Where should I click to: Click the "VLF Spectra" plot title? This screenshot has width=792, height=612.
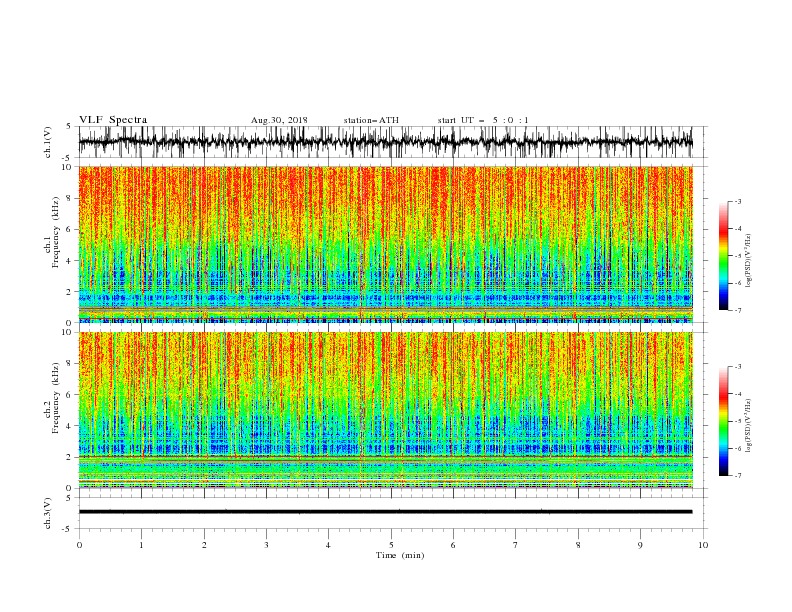pos(113,120)
